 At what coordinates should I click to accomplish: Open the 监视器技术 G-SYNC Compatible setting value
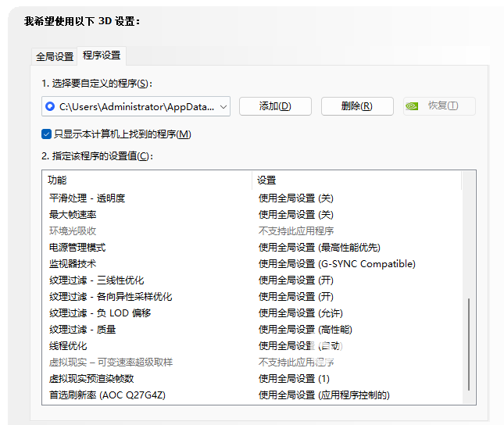point(337,264)
